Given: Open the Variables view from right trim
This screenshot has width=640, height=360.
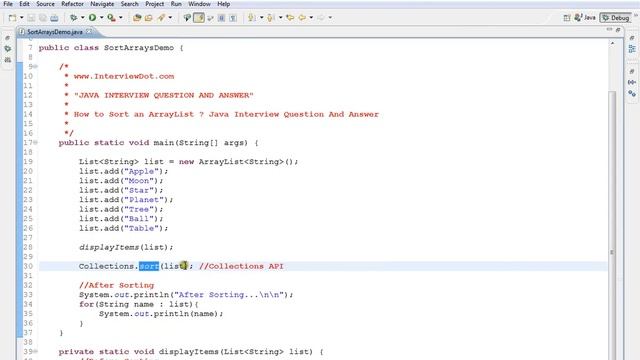Looking at the screenshot, I should click(632, 82).
